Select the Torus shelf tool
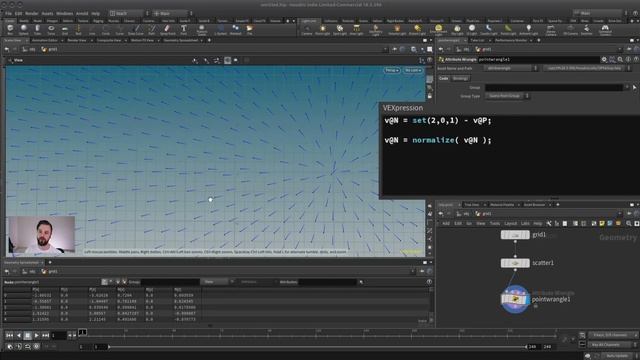The height and width of the screenshot is (360, 640). pos(51,29)
